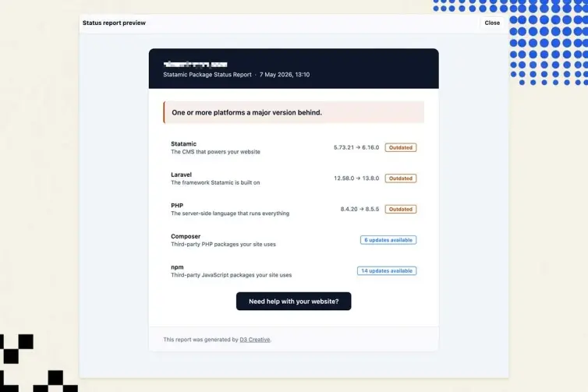Click the '14 updates available' npm badge
Screen dimensions: 588x392
tap(387, 270)
